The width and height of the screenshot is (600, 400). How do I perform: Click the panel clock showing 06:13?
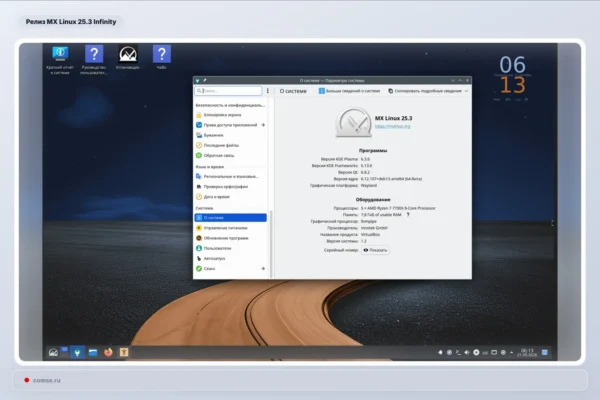click(x=527, y=353)
